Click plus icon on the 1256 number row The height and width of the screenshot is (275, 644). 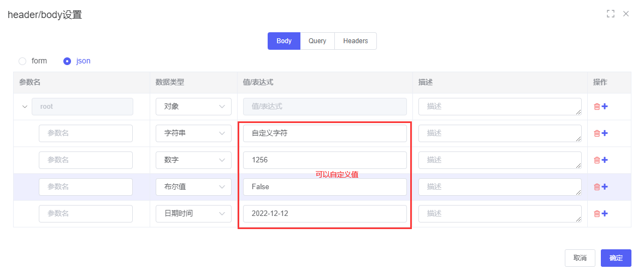[605, 160]
